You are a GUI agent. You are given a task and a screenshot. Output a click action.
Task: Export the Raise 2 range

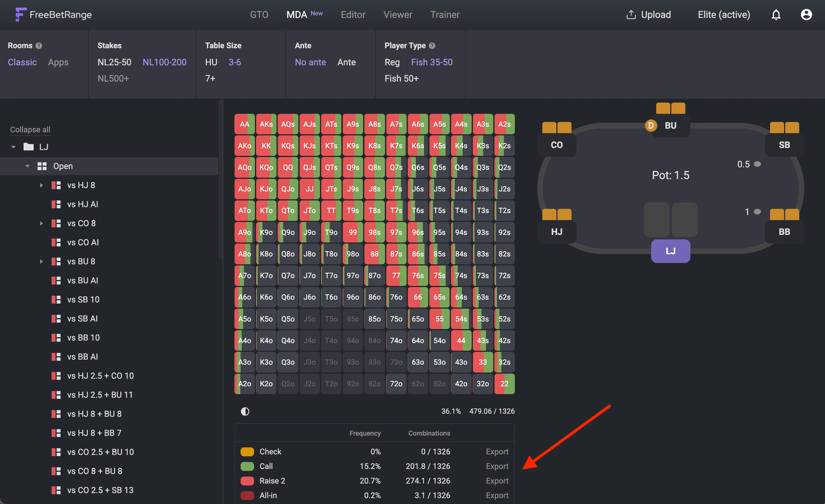click(x=497, y=480)
